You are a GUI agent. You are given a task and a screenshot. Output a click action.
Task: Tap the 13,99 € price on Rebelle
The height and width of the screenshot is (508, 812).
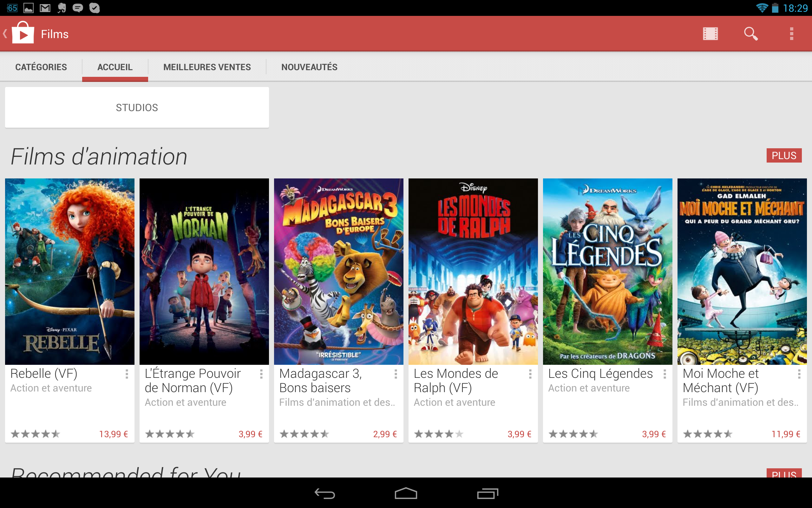[x=114, y=434]
